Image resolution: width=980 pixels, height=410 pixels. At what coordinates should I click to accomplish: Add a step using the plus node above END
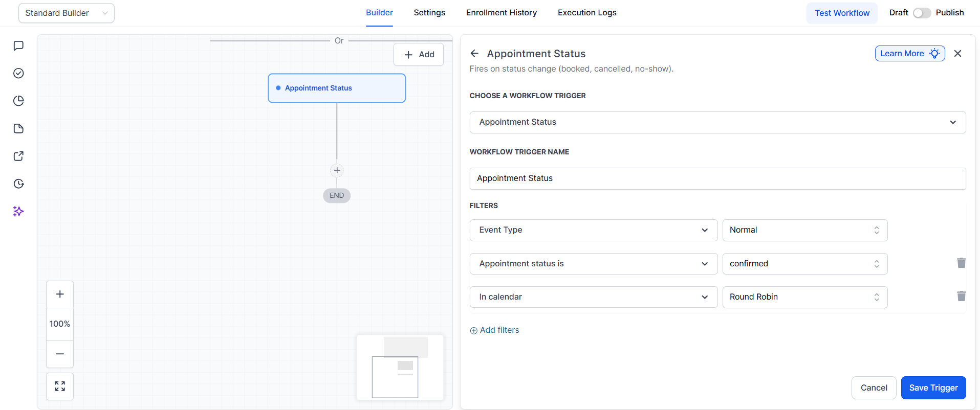[x=337, y=170]
